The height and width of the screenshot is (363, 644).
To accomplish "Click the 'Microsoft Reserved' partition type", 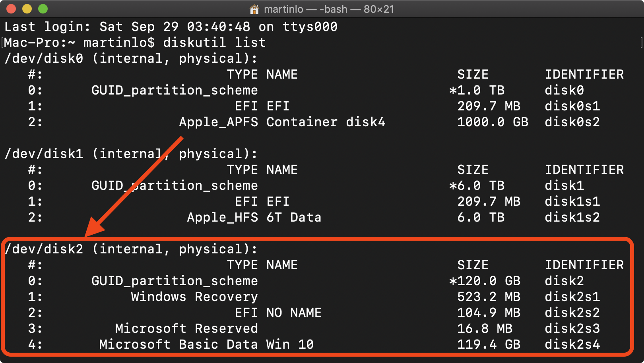I will [x=186, y=328].
